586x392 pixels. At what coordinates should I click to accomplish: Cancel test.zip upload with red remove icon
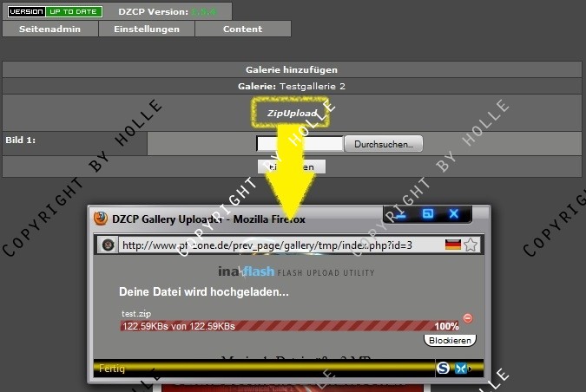468,318
